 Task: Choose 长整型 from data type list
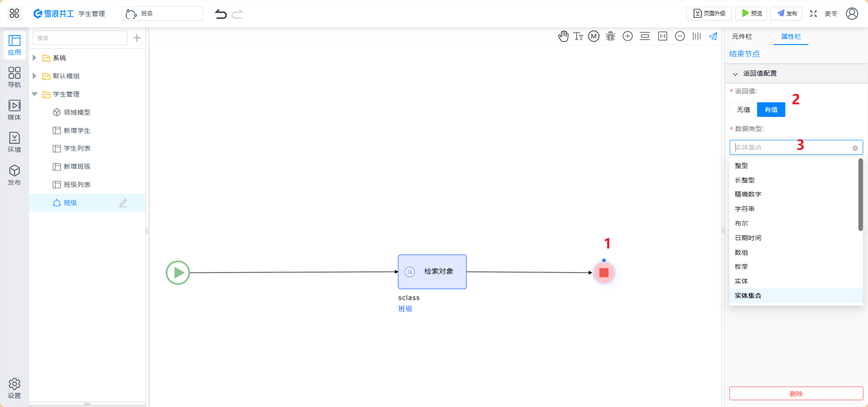click(793, 180)
